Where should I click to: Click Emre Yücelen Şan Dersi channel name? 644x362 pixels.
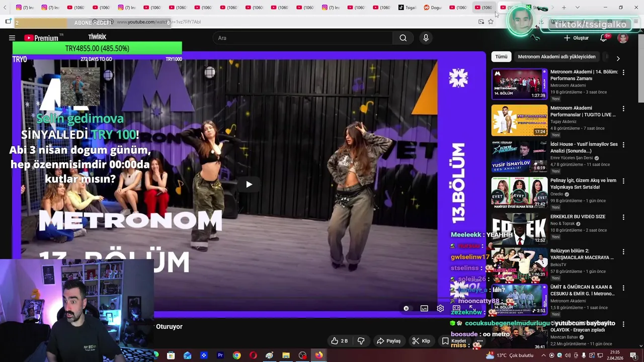click(x=572, y=158)
